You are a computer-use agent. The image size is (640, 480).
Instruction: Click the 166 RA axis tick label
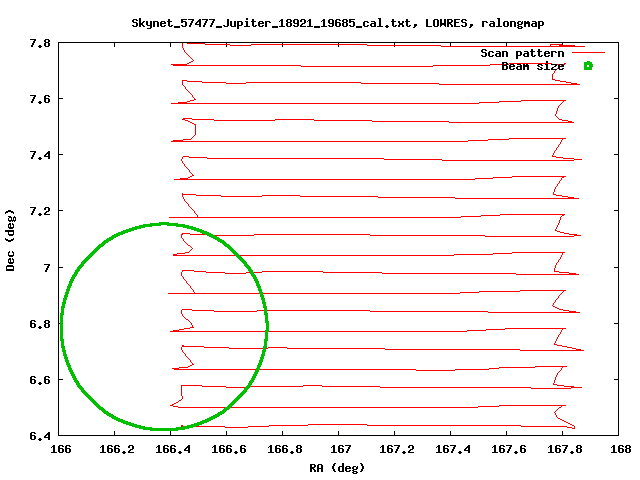[60, 449]
